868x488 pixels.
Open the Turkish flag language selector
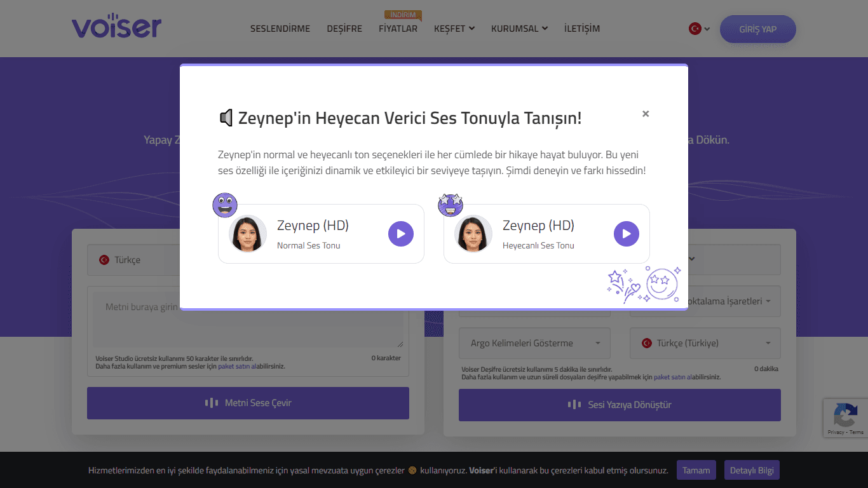coord(699,29)
